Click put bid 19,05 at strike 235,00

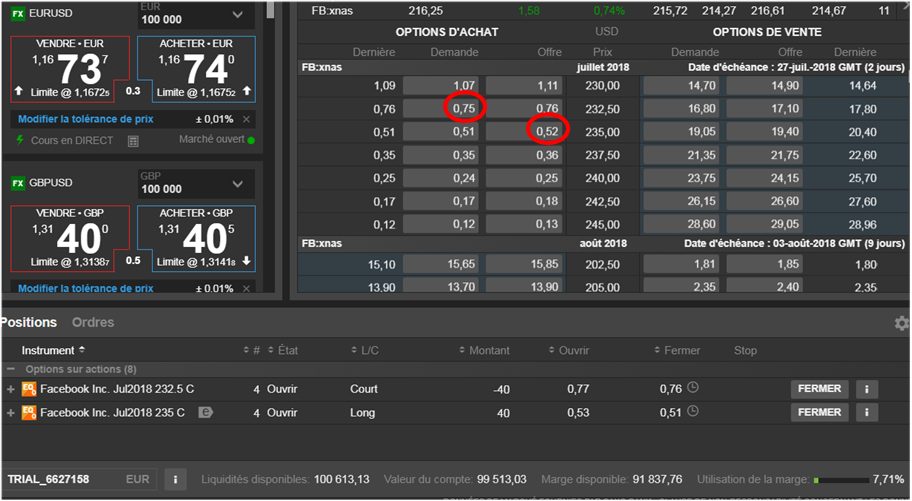click(x=681, y=132)
